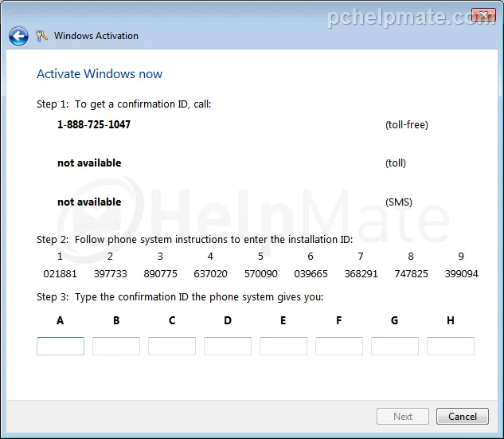Viewport: 504px width, 439px height.
Task: Close the Windows Activation dialog
Action: point(483,14)
